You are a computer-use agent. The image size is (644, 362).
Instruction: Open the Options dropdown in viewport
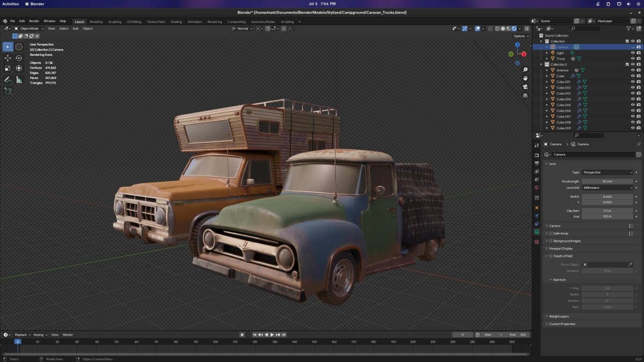[520, 36]
